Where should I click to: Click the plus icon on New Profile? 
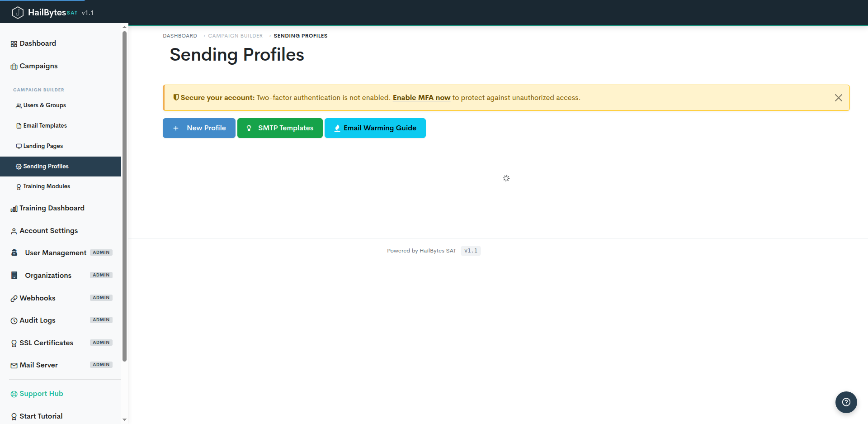[x=176, y=128]
